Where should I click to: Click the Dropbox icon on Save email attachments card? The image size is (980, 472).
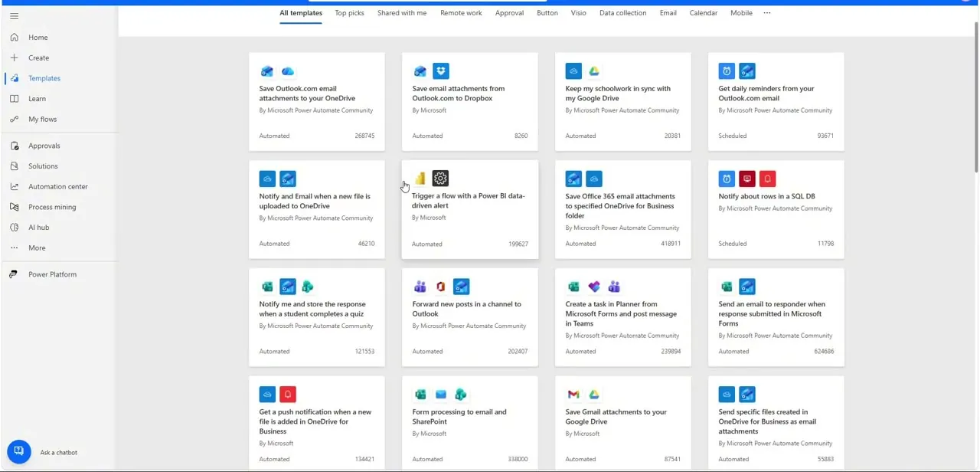click(440, 71)
